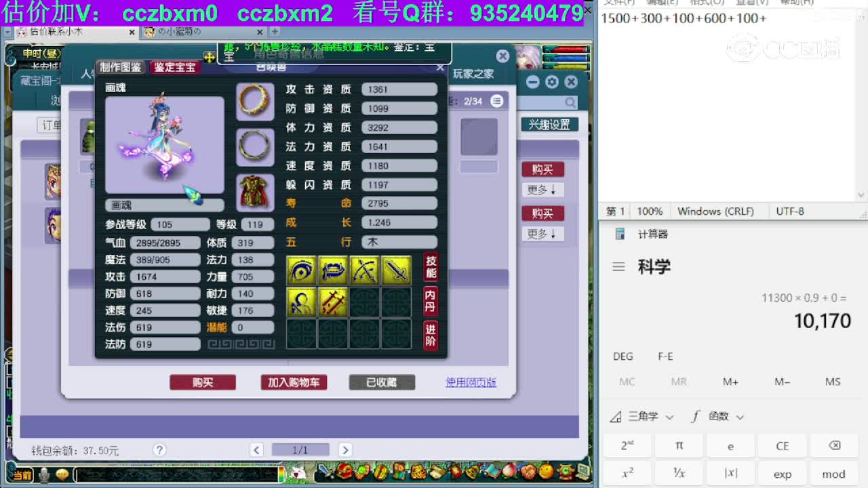Open the 使用网页版 link
868x488 pixels.
(471, 383)
